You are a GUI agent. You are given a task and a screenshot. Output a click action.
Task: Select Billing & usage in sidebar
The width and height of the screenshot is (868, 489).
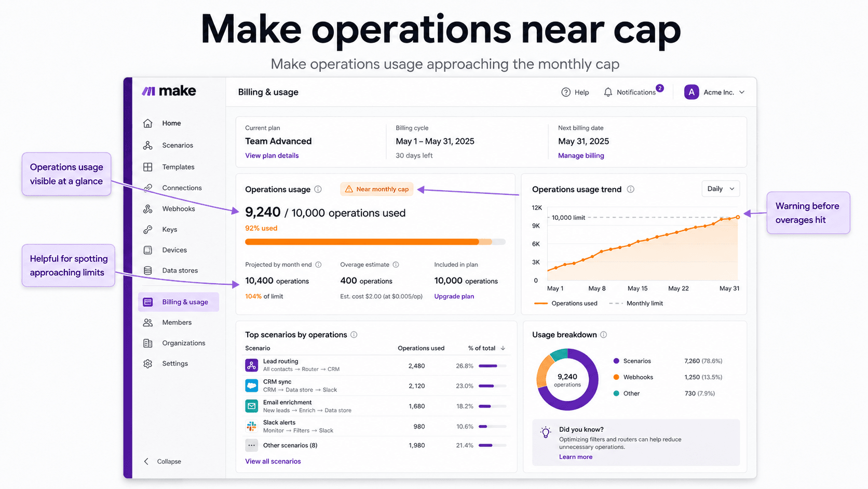click(179, 302)
